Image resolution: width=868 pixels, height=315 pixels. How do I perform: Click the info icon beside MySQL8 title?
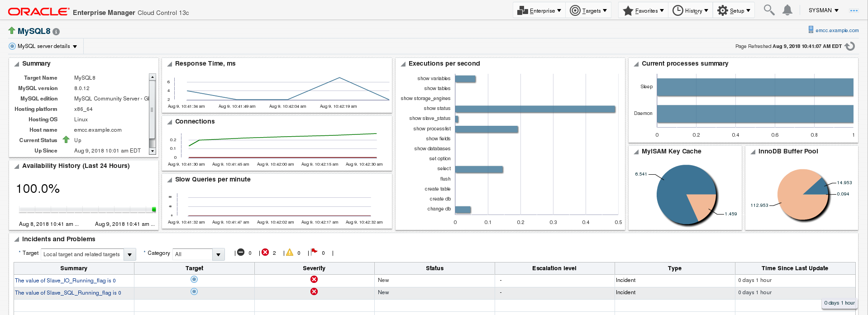[x=56, y=32]
